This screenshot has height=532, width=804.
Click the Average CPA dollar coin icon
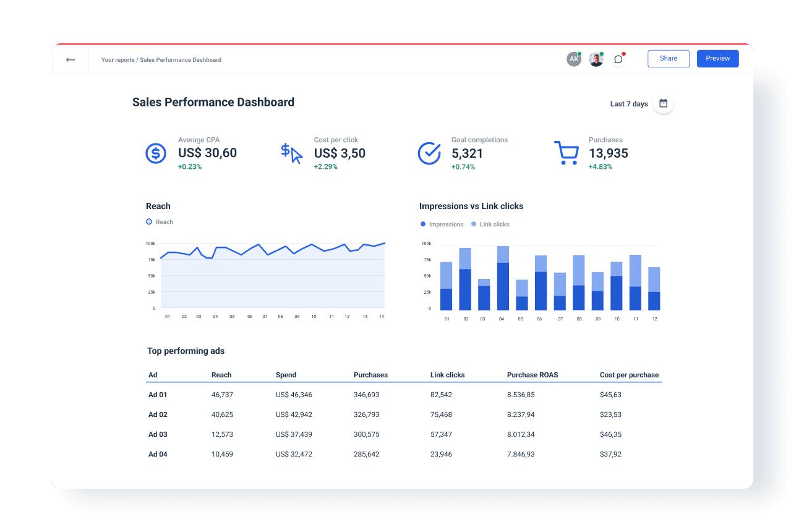coord(155,153)
